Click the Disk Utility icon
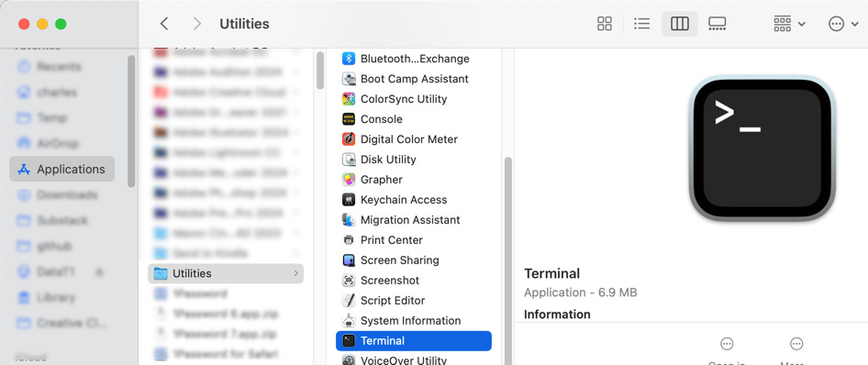868x365 pixels. point(348,160)
